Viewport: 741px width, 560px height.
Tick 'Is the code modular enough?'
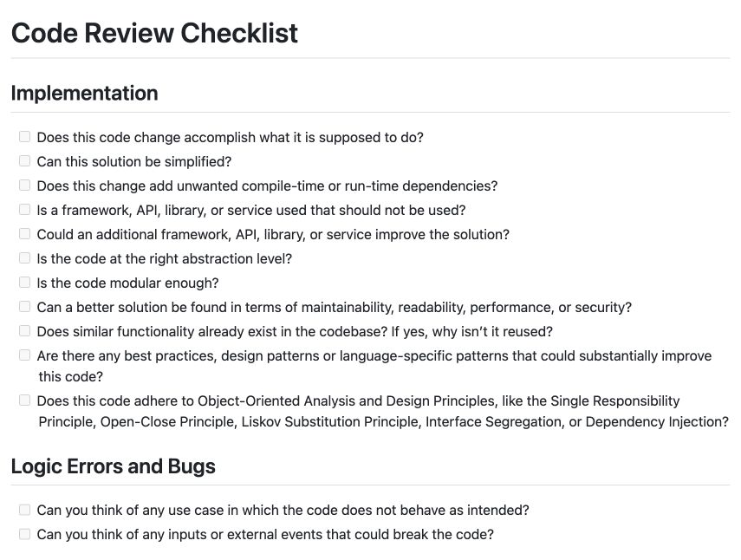point(24,282)
